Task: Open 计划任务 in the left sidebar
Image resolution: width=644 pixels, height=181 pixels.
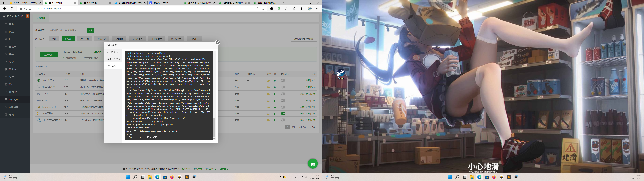Action: 15,92
